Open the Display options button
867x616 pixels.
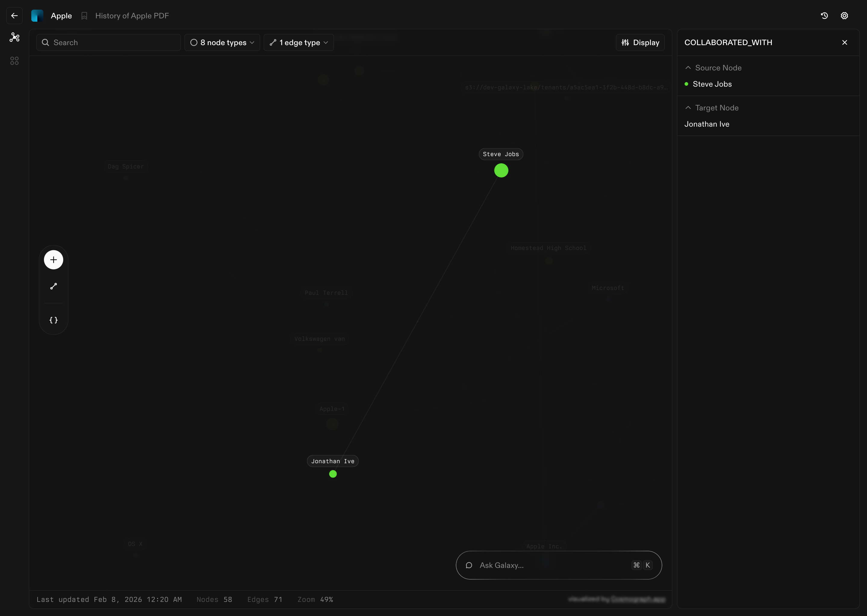click(640, 42)
